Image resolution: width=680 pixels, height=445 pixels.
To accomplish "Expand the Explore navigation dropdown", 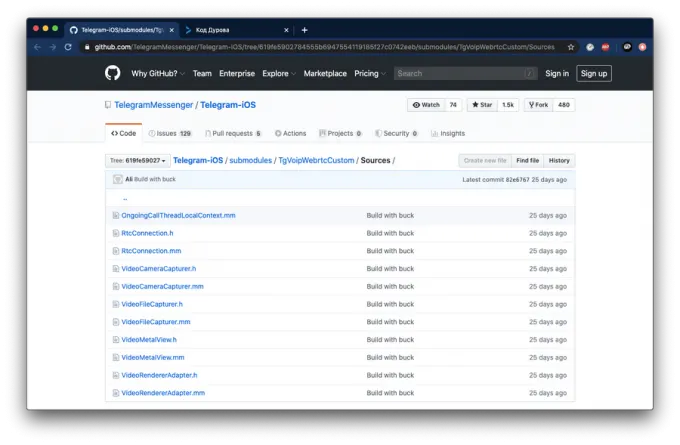I will pos(278,73).
